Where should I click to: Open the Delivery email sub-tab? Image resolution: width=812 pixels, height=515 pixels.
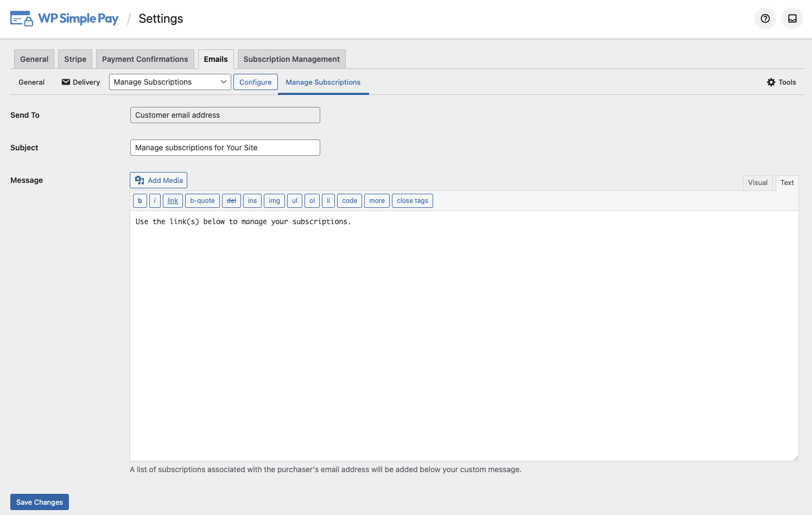tap(81, 82)
